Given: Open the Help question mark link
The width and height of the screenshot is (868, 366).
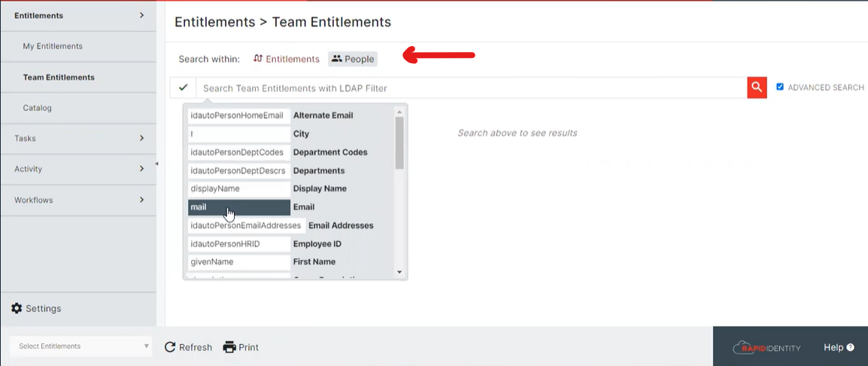Looking at the screenshot, I should (x=839, y=347).
